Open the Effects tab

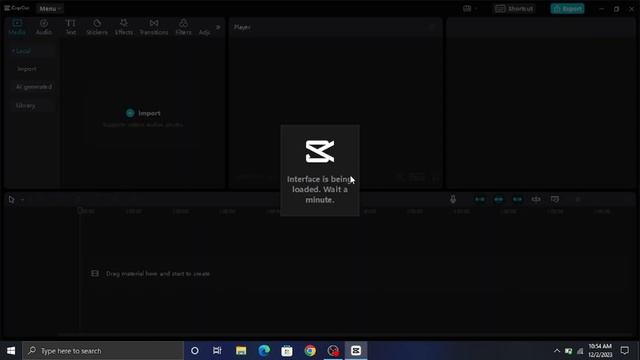[124, 27]
